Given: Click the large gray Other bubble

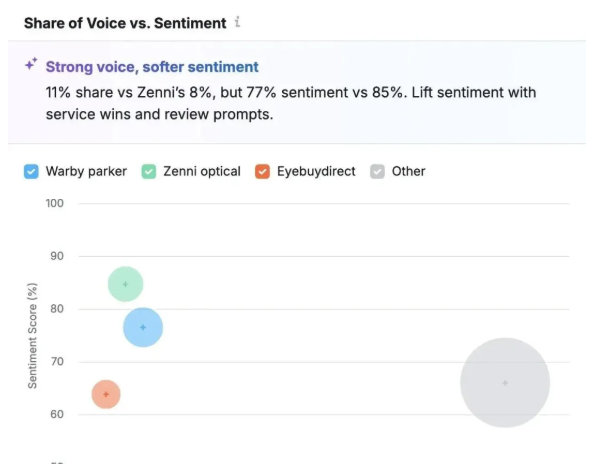Looking at the screenshot, I should point(505,382).
